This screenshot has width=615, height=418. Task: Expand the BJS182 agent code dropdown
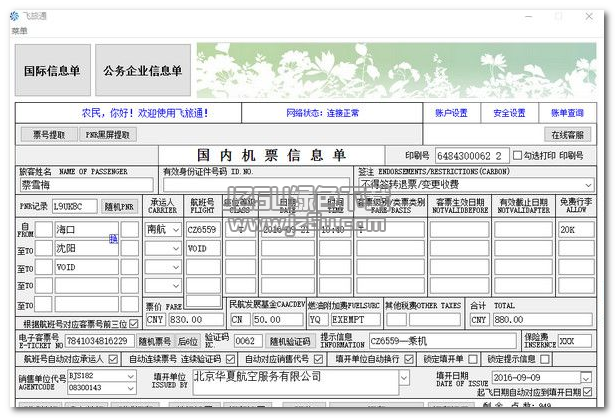click(x=131, y=376)
